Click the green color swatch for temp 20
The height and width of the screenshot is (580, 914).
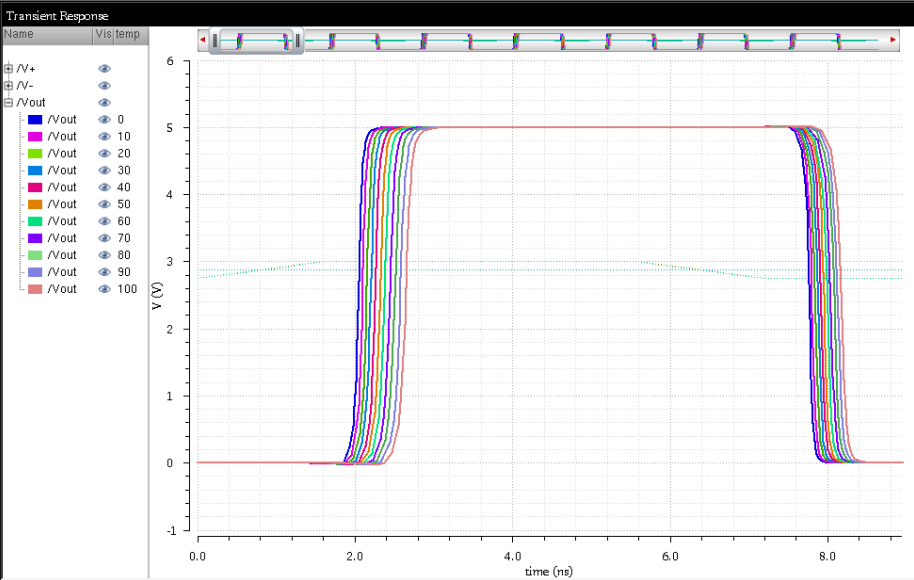click(34, 153)
